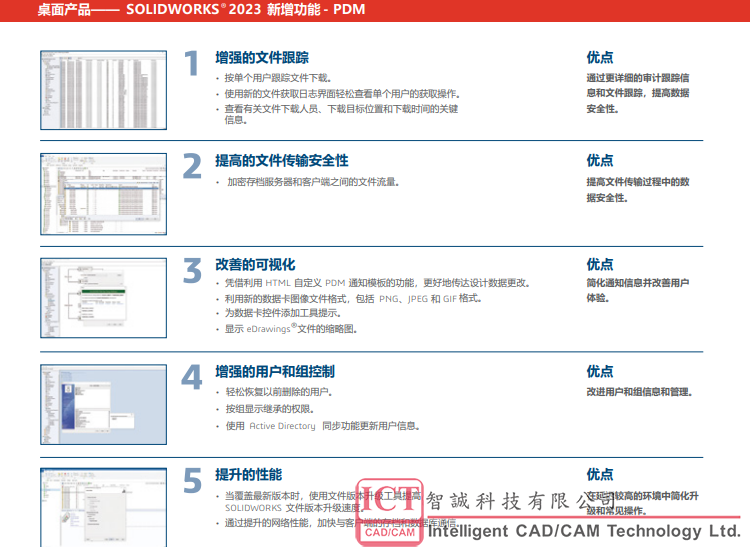Screen dimensions: 750x547
Task: Open the improved visualization screenshot thumbnail
Action: [103, 298]
